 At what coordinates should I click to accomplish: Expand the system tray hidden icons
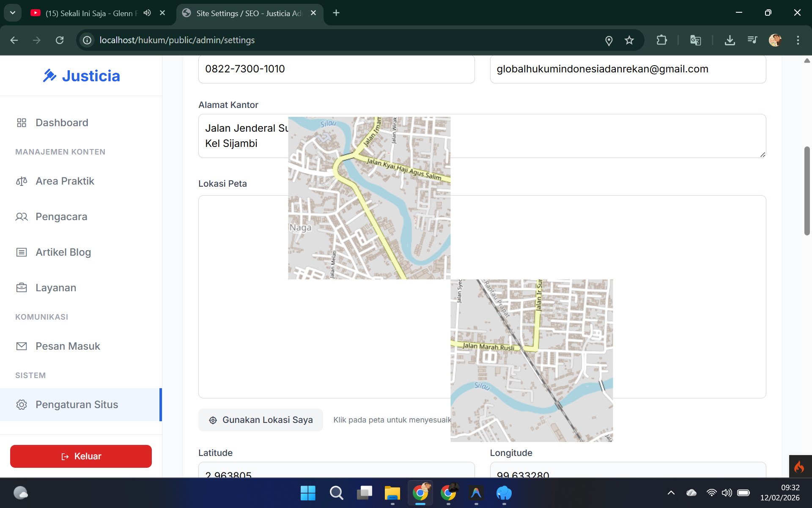671,493
